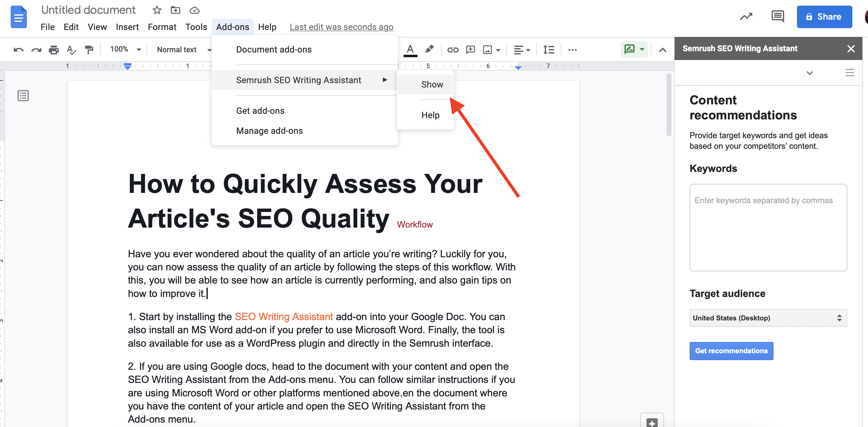The image size is (868, 427).
Task: Click the Google Docs home icon
Action: tap(18, 17)
